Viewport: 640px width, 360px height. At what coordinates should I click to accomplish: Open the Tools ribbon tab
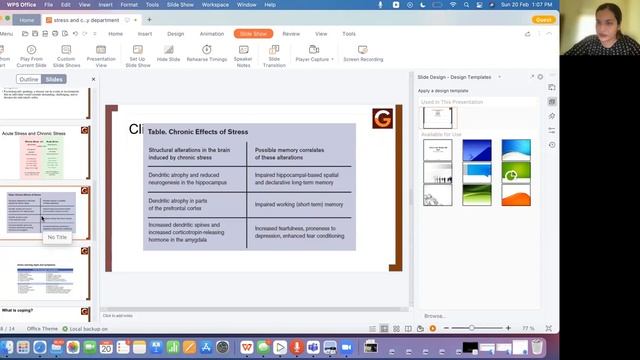349,34
